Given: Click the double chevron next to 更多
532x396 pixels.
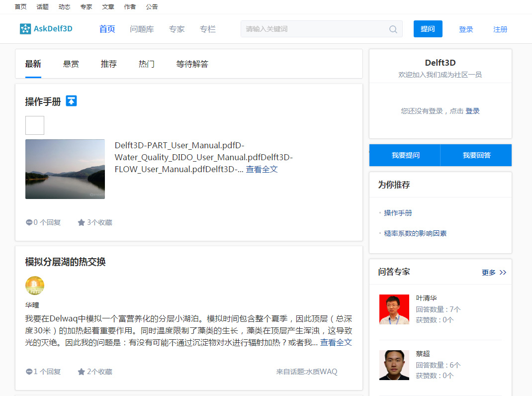Looking at the screenshot, I should 503,273.
